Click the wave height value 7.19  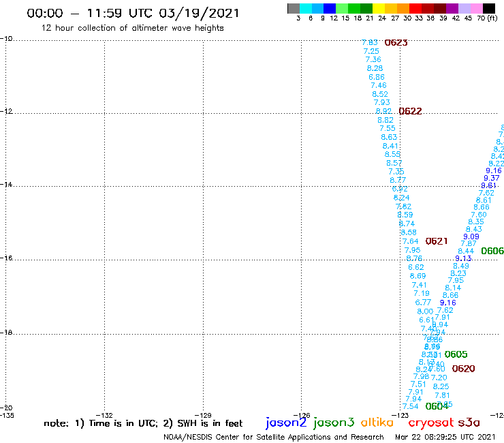(x=422, y=294)
